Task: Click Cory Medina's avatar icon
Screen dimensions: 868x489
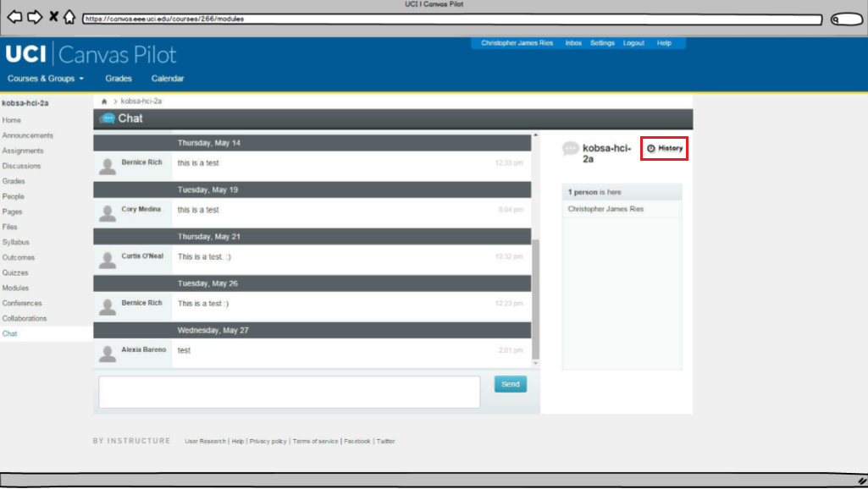Action: 108,213
